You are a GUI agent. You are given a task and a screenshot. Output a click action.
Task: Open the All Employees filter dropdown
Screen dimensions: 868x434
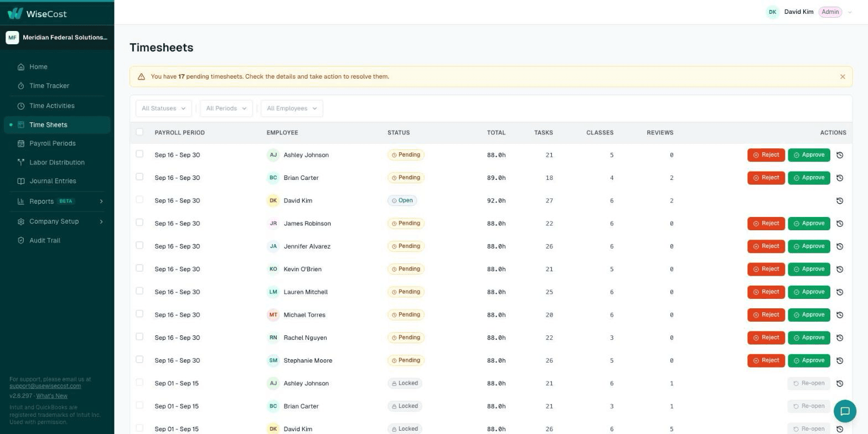[x=292, y=108]
